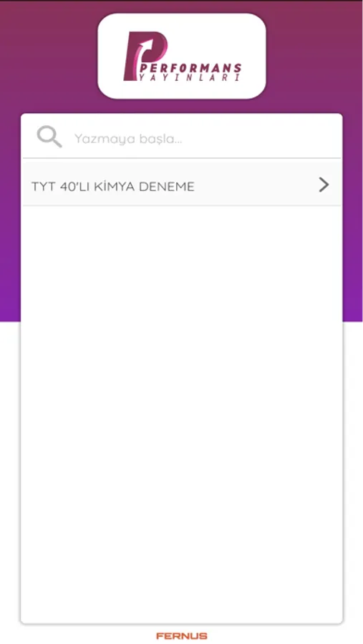363x644 pixels.
Task: Open TYT 40'LI KİMYA DENEME
Action: [182, 185]
